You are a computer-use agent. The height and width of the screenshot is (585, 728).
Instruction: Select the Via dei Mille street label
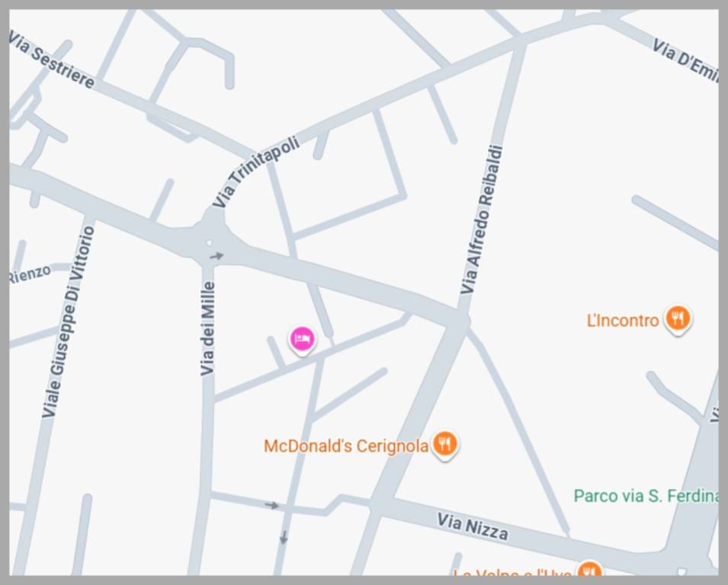(x=208, y=328)
